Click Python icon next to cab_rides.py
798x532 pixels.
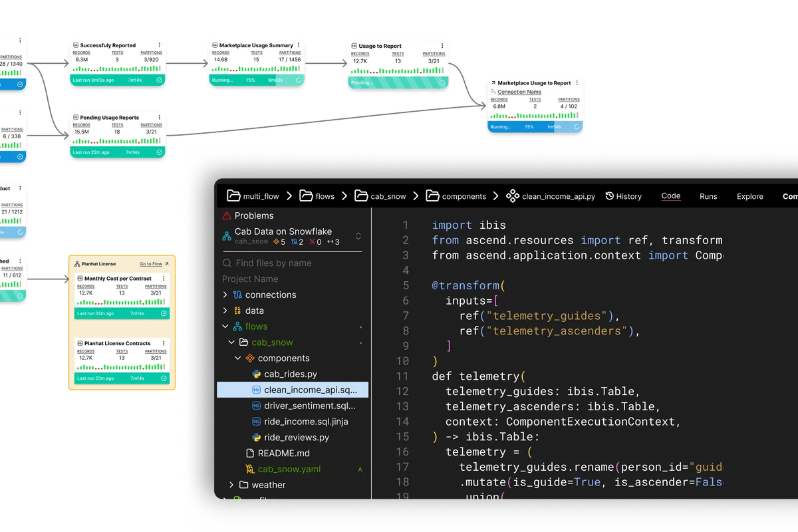click(x=256, y=374)
